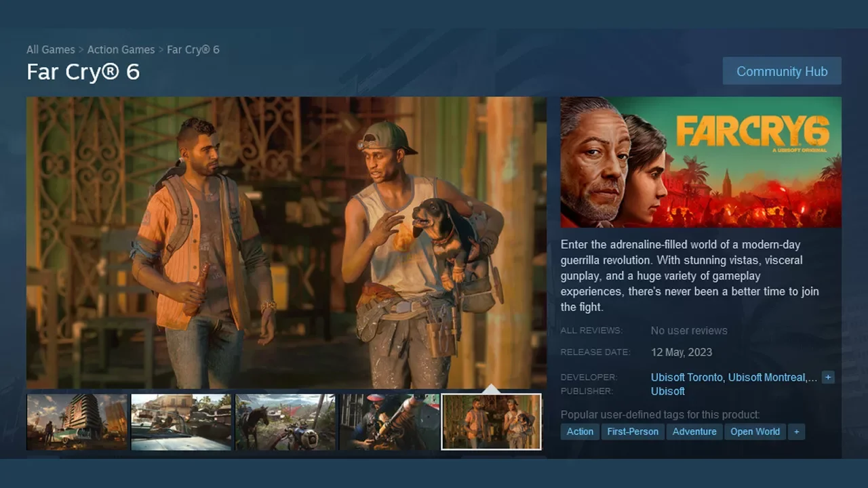Image resolution: width=868 pixels, height=488 pixels.
Task: Select the First-Person tag
Action: pos(633,432)
